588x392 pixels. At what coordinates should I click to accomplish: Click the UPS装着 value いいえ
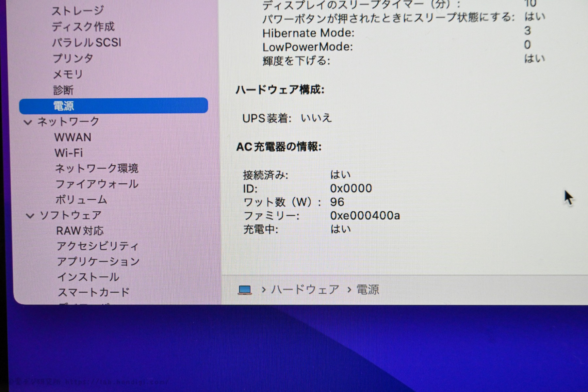(316, 118)
